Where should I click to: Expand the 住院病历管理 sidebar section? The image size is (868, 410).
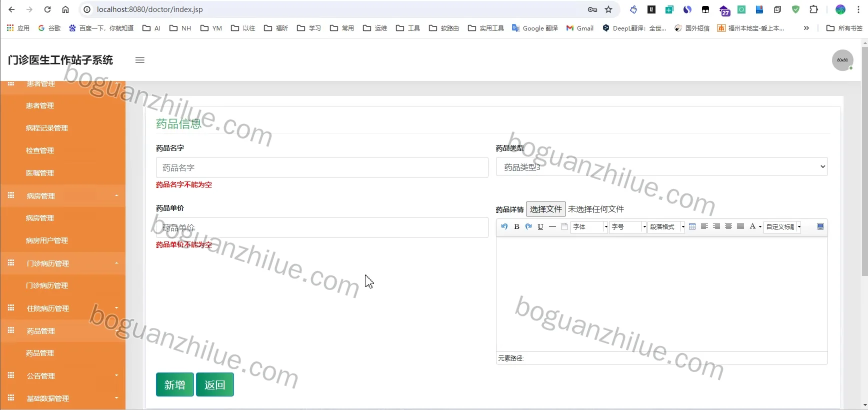pyautogui.click(x=63, y=308)
